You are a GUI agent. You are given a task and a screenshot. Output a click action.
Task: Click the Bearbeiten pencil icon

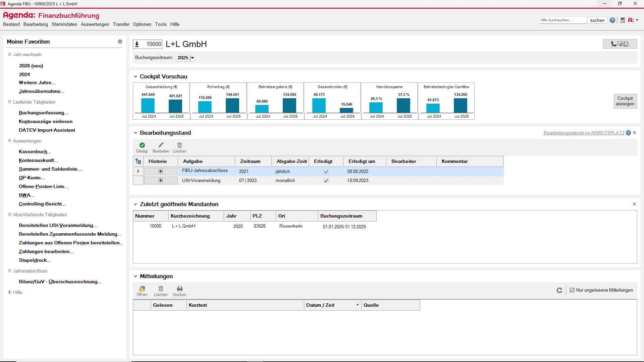(161, 145)
